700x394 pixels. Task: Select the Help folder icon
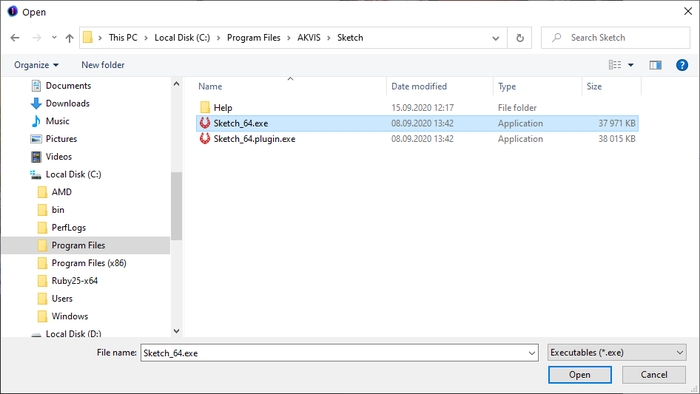(205, 107)
